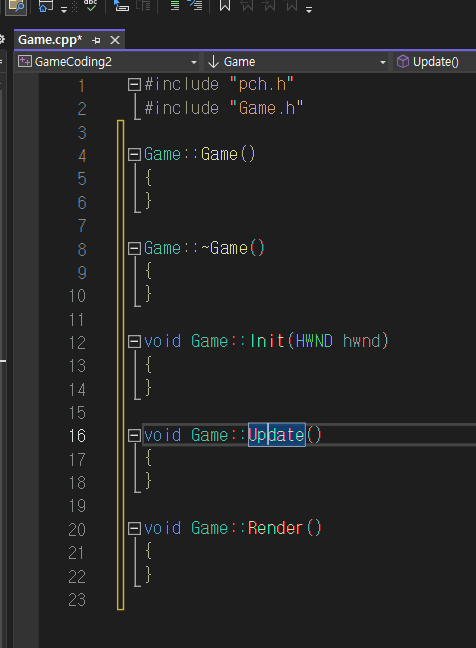This screenshot has height=648, width=476.
Task: Click the comment out selected lines icon
Action: [x=175, y=6]
